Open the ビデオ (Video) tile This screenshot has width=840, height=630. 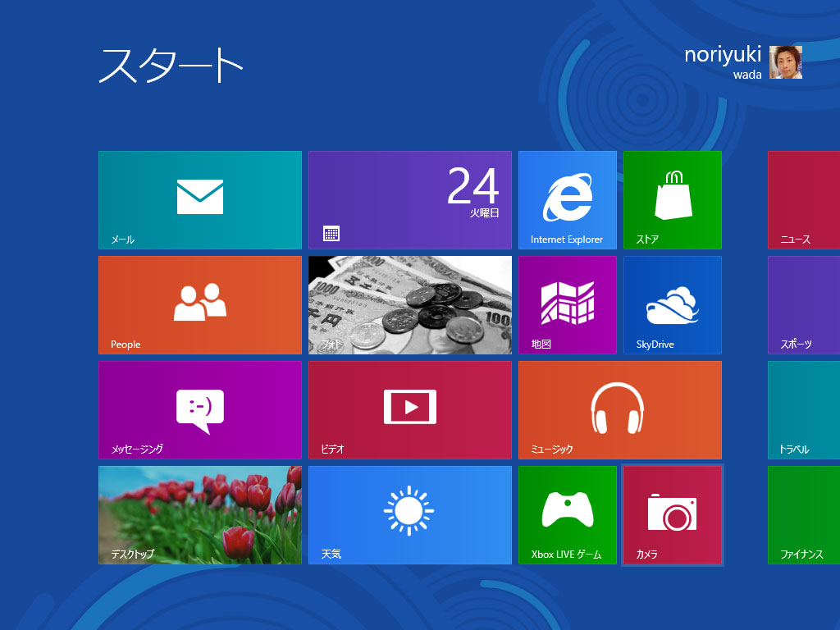tap(410, 410)
